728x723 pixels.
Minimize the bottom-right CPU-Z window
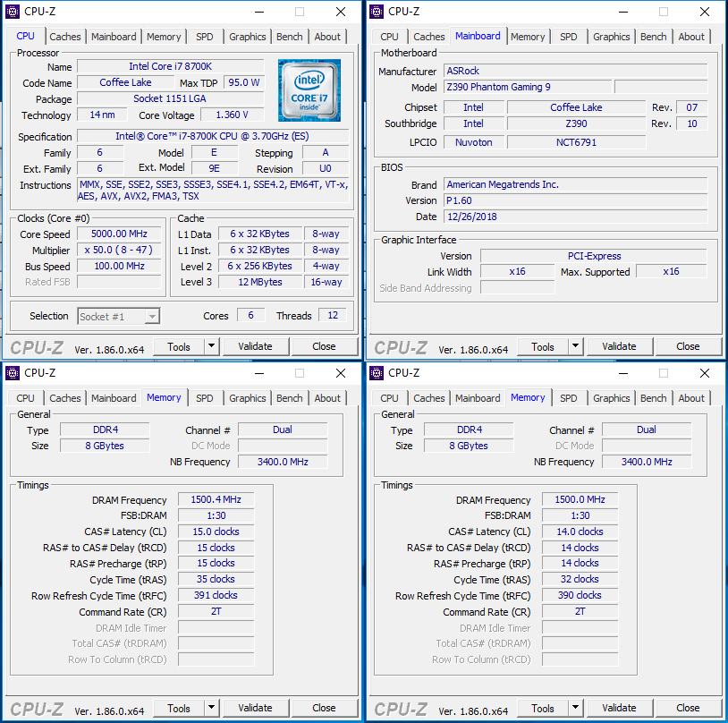(623, 373)
